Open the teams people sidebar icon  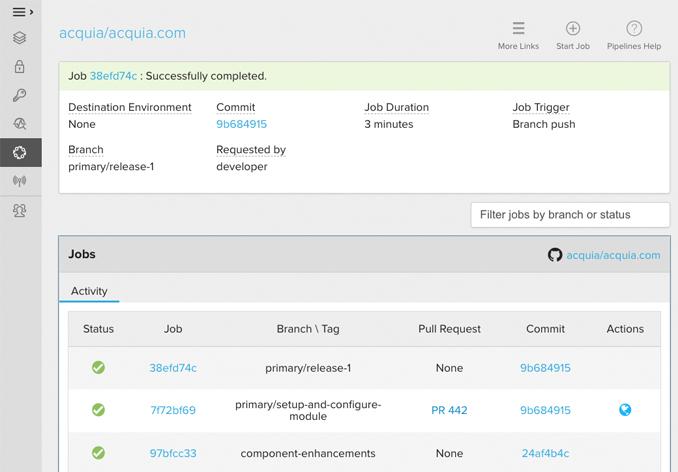click(19, 210)
